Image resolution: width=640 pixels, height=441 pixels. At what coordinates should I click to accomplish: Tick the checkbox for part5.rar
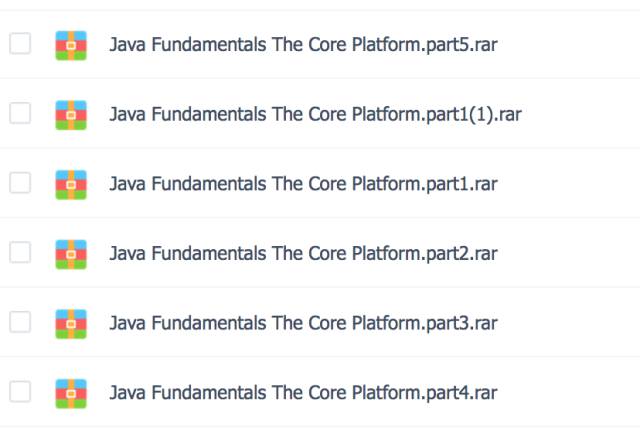click(20, 43)
